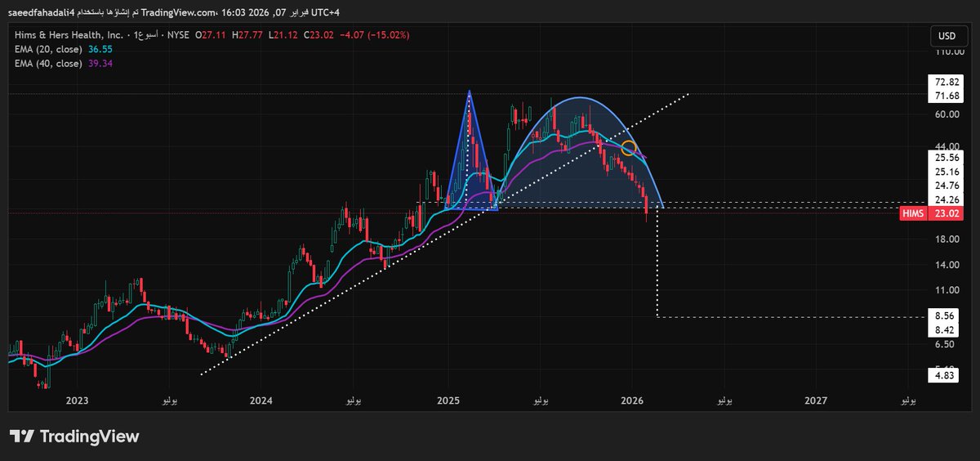Click the 25.56 price axis label
This screenshot has height=461, width=980.
pyautogui.click(x=947, y=157)
